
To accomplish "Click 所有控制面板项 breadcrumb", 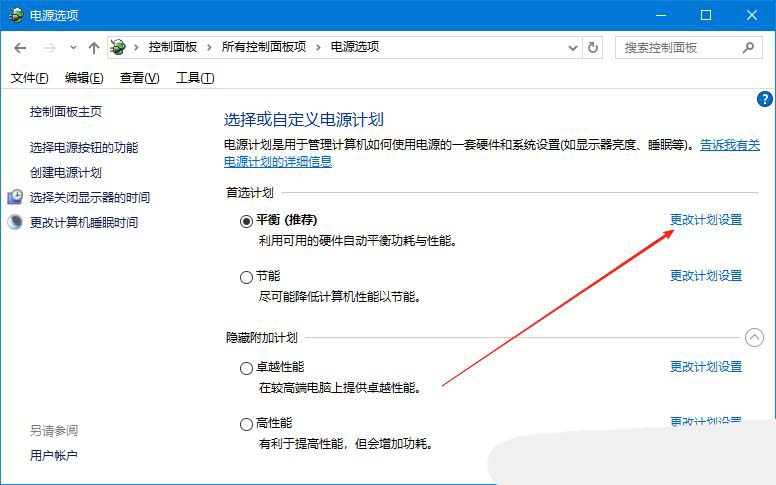I will (x=264, y=47).
